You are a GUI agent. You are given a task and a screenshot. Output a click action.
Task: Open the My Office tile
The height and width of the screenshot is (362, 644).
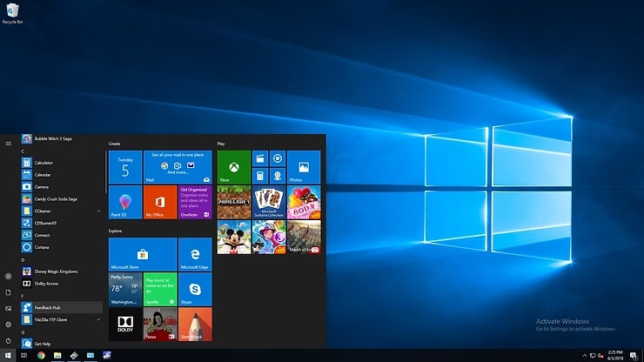[160, 202]
